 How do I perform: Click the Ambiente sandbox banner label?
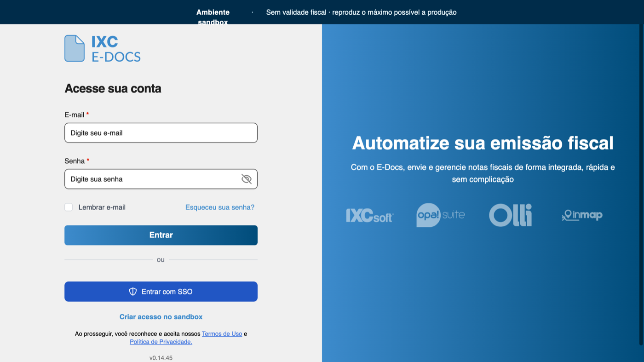point(213,17)
